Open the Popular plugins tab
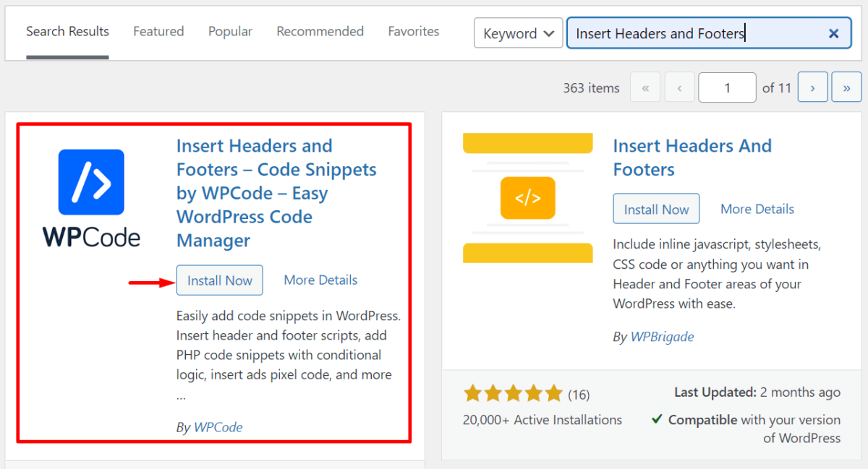The height and width of the screenshot is (469, 868). tap(230, 31)
